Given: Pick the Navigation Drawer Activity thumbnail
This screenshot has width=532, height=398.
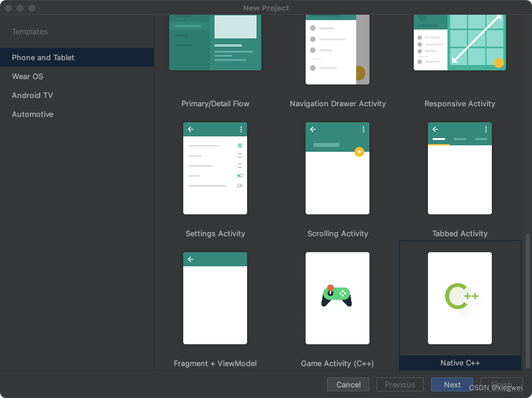Looking at the screenshot, I should click(338, 50).
